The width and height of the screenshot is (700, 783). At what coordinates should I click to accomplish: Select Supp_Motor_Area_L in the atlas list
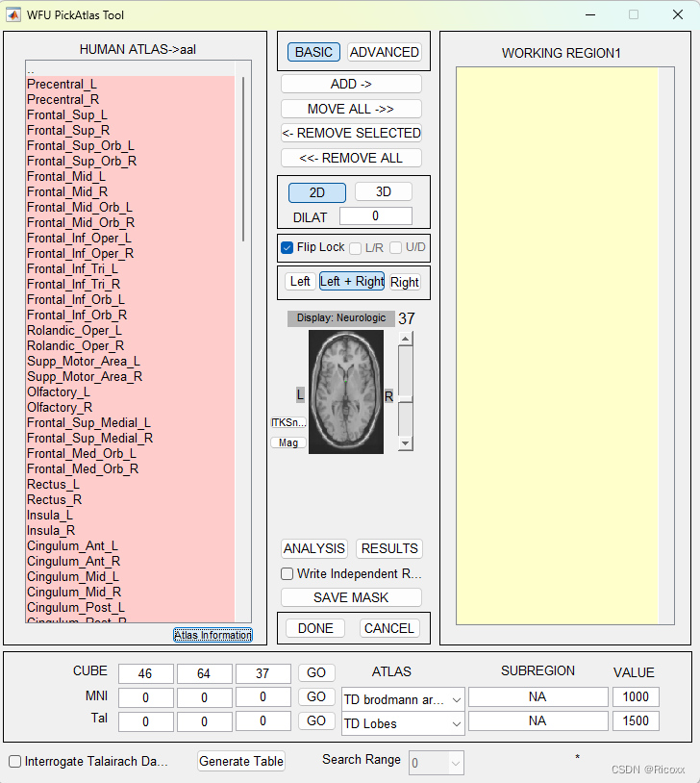click(x=131, y=362)
